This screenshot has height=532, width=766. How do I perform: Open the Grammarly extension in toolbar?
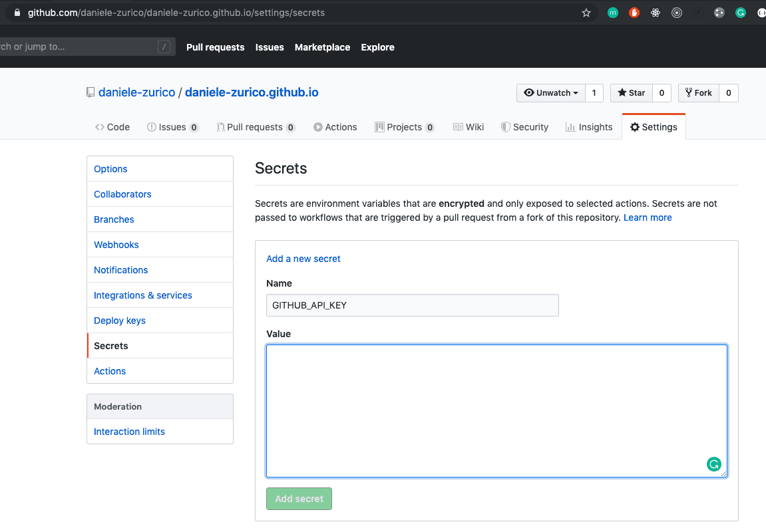point(741,13)
